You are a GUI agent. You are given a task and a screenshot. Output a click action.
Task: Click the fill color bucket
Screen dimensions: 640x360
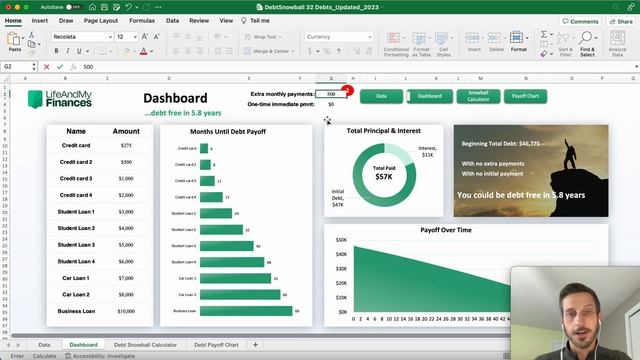(127, 51)
